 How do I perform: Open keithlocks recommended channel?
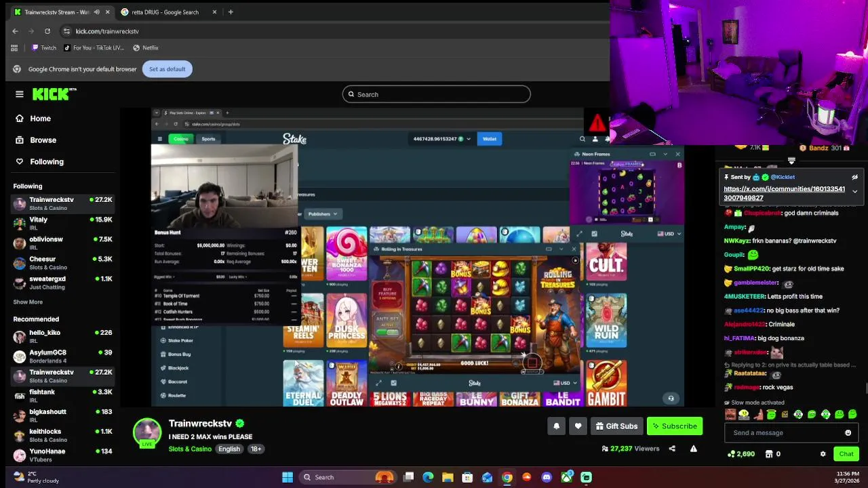(62, 435)
